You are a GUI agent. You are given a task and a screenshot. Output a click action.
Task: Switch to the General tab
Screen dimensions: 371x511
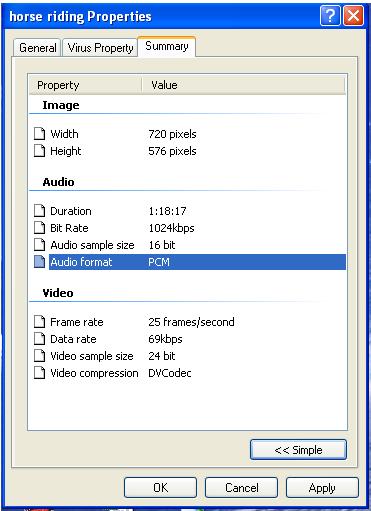pyautogui.click(x=37, y=48)
